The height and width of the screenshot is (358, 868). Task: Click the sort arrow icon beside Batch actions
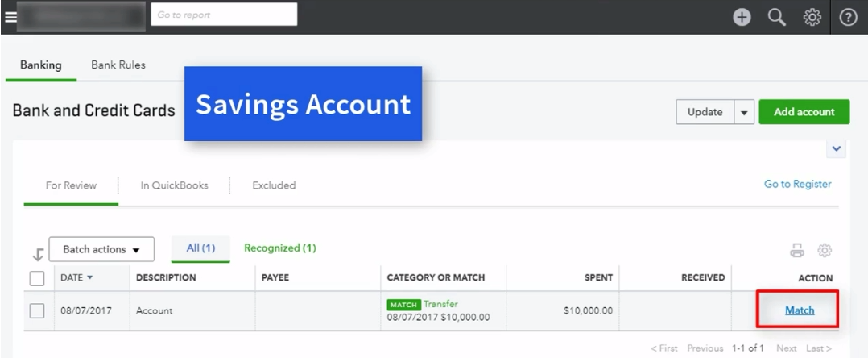38,254
